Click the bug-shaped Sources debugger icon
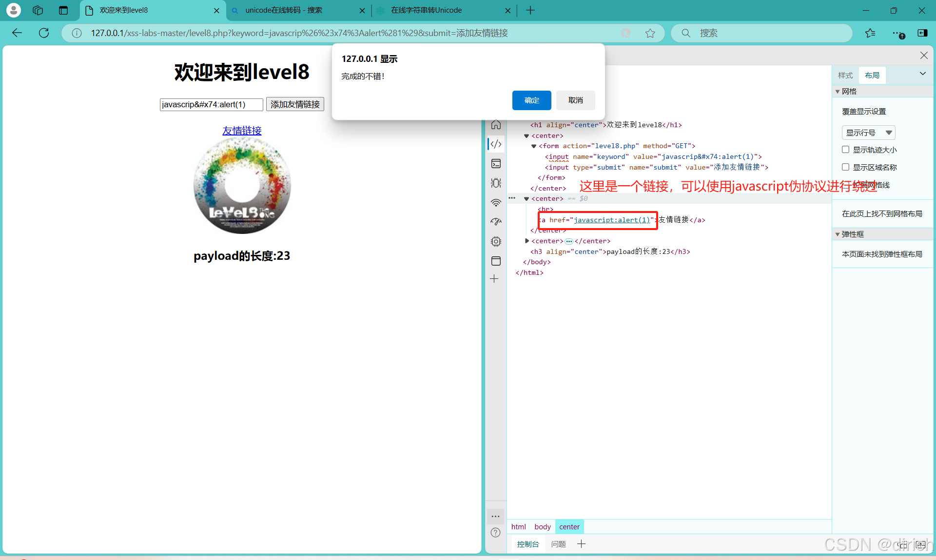 pos(496,183)
